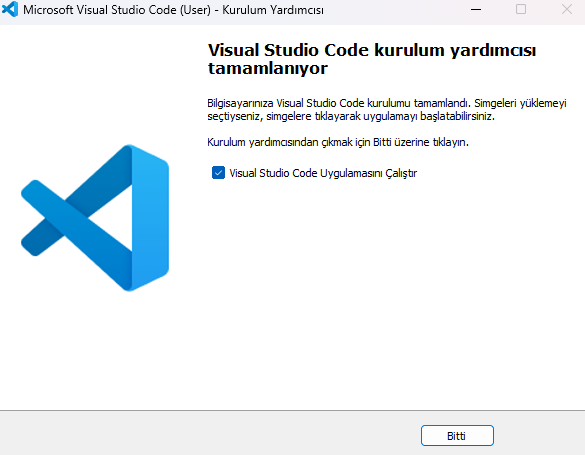Click the paragraph starting 'Bilgisayarınıza Visual Studio Code'

pyautogui.click(x=387, y=110)
